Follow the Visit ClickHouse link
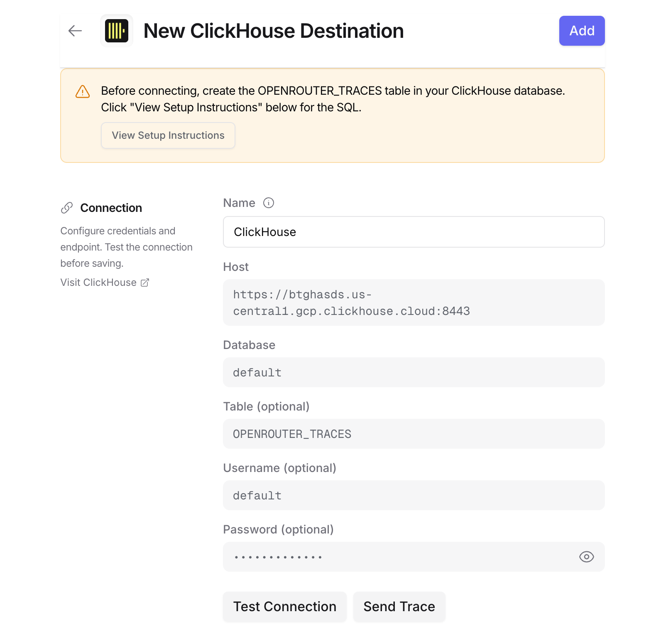 pos(105,283)
